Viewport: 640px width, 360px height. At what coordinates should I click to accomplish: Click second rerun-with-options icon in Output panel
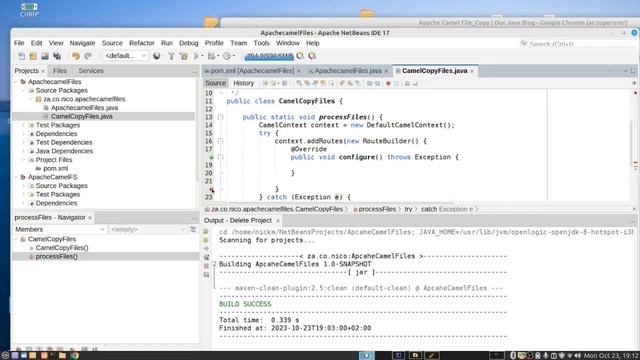pos(206,240)
